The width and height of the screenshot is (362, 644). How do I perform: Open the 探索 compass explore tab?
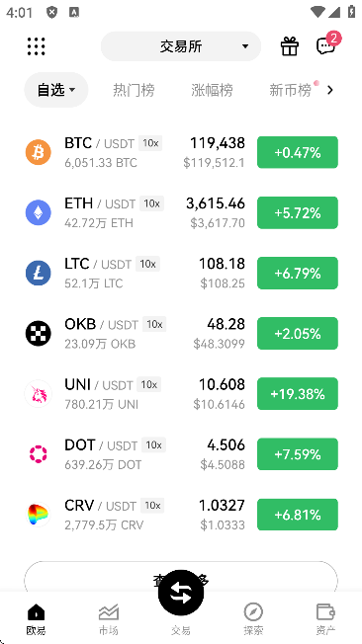[253, 612]
